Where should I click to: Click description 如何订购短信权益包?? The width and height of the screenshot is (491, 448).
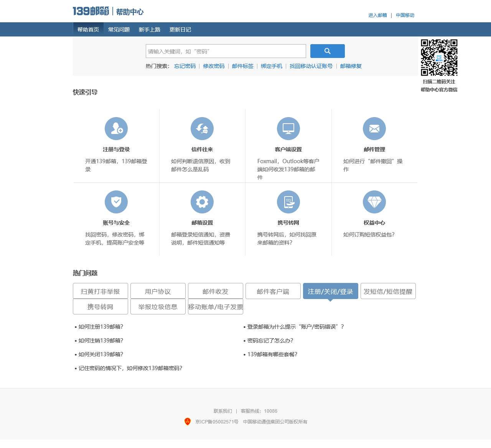pos(369,235)
